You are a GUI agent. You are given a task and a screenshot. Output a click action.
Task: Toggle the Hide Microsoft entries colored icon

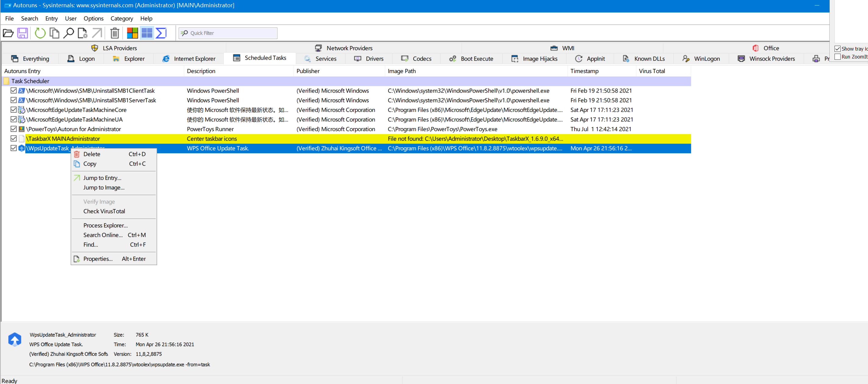[x=132, y=33]
